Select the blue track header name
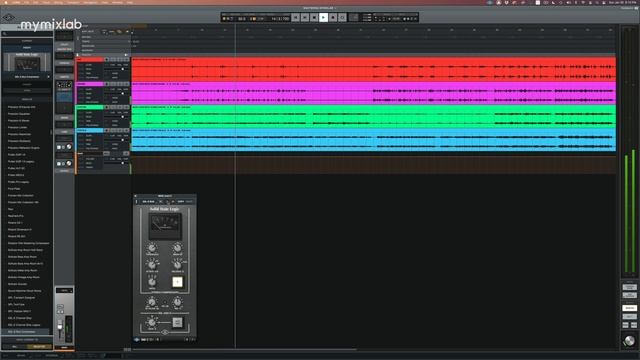 (89, 130)
